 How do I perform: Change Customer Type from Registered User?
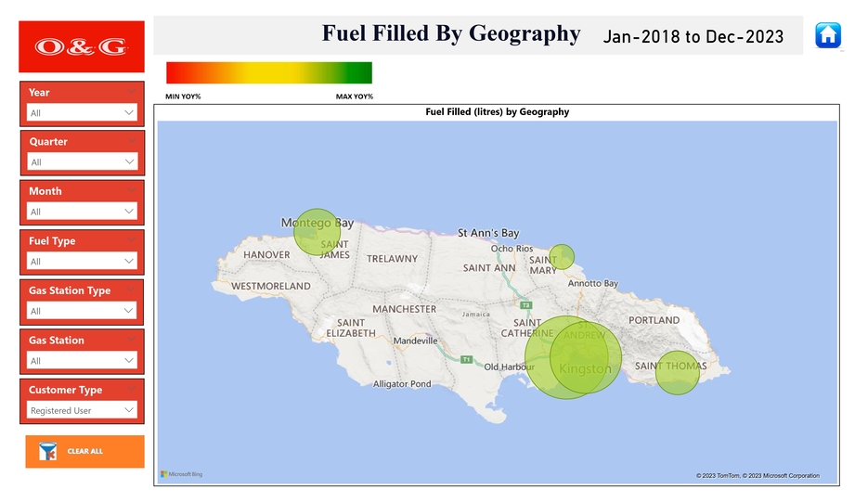point(83,410)
